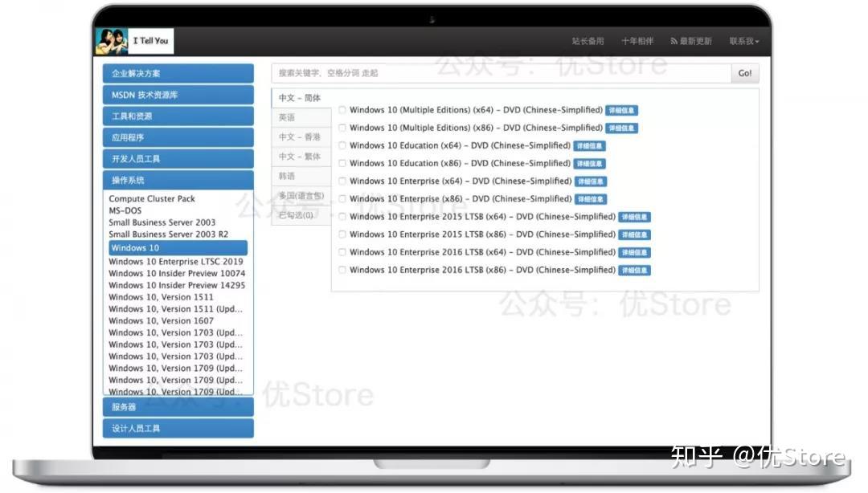868x493 pixels.
Task: Select MS-DOS in the OS list
Action: [125, 211]
